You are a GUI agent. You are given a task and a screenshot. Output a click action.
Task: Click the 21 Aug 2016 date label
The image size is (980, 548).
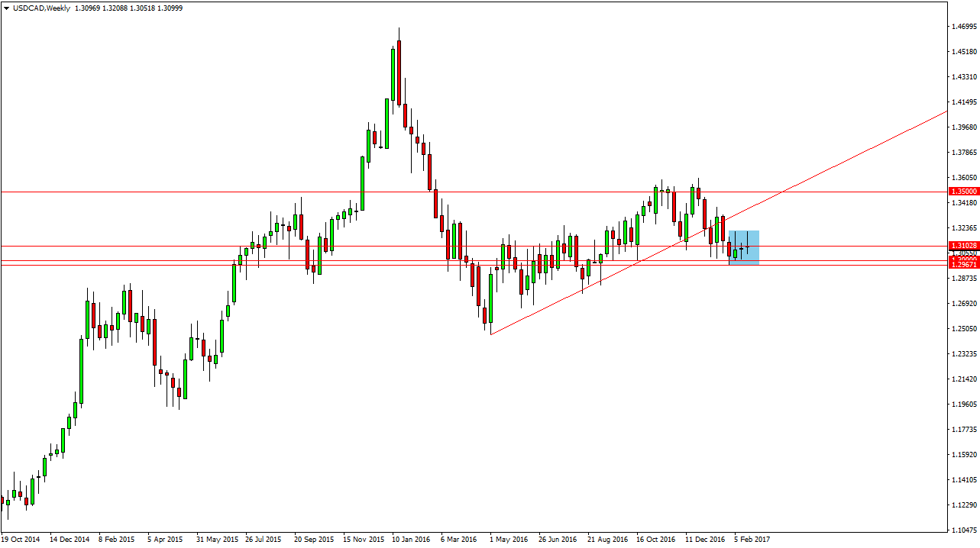[x=606, y=539]
